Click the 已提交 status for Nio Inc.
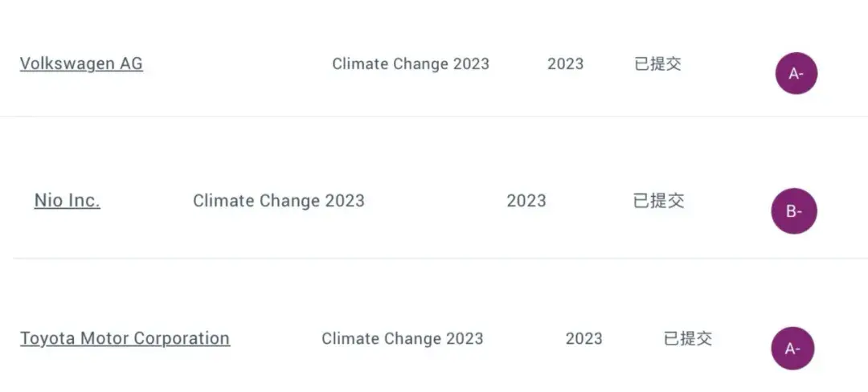 click(x=659, y=200)
